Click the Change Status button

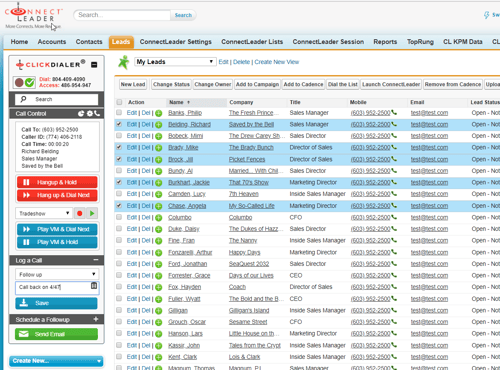click(x=171, y=84)
